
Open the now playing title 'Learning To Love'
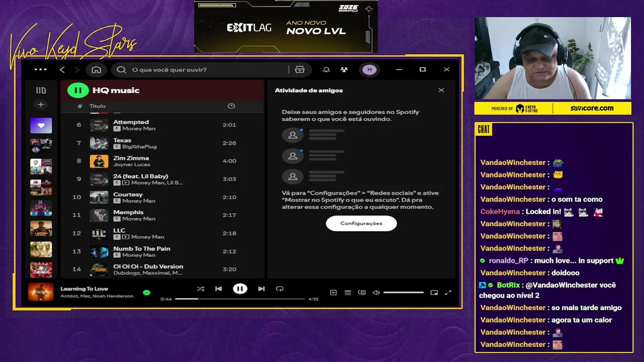[x=84, y=289]
